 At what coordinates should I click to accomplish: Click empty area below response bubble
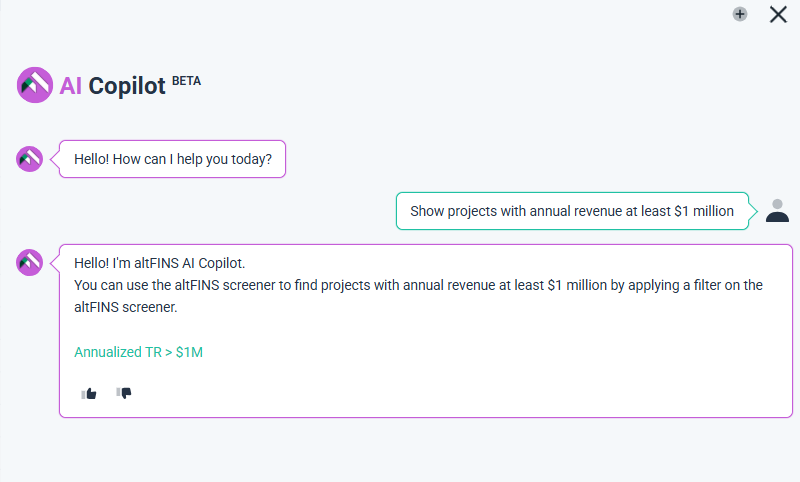pos(400,450)
